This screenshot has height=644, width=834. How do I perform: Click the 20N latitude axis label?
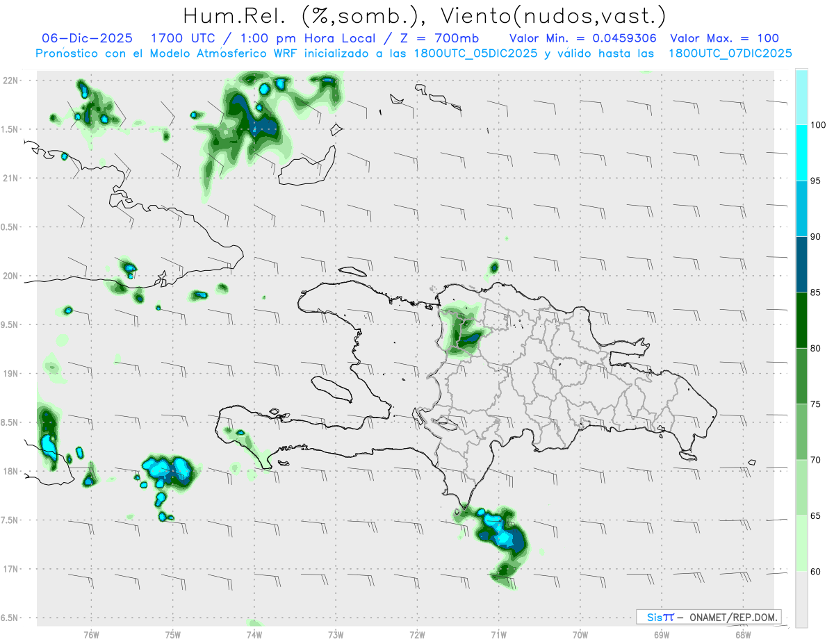(10, 276)
